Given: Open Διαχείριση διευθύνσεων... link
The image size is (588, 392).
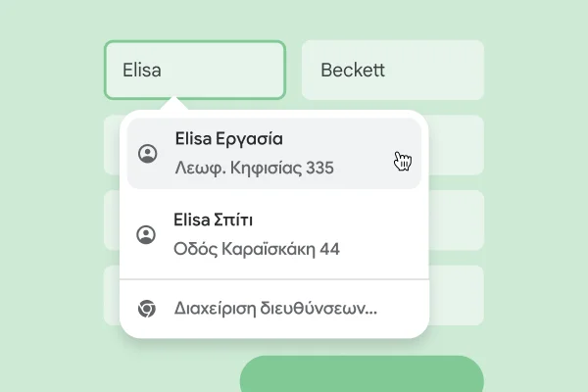Looking at the screenshot, I should coord(274,308).
